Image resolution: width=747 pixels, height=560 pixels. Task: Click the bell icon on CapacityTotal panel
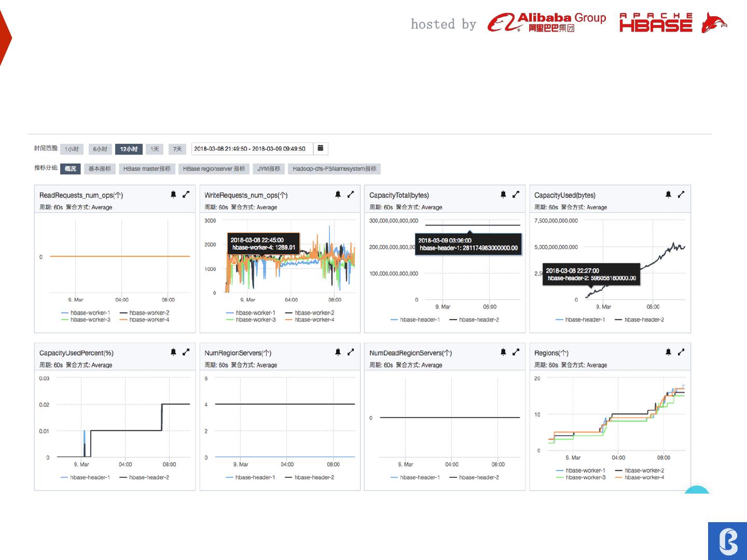point(503,194)
